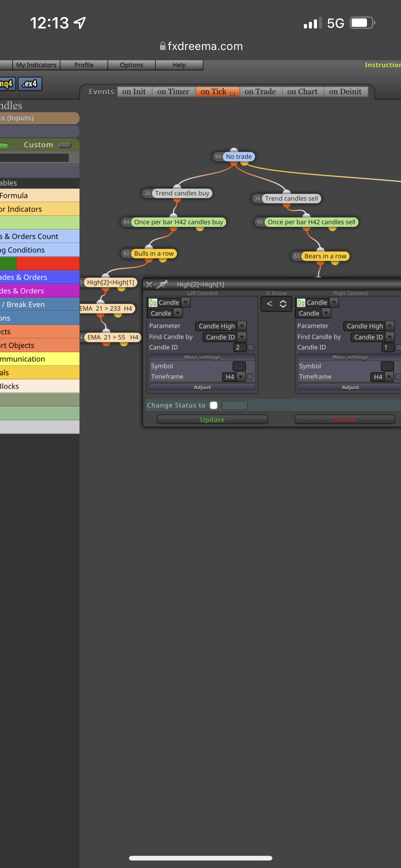Tap the 5G network status indicator
This screenshot has width=401, height=868.
(x=336, y=23)
